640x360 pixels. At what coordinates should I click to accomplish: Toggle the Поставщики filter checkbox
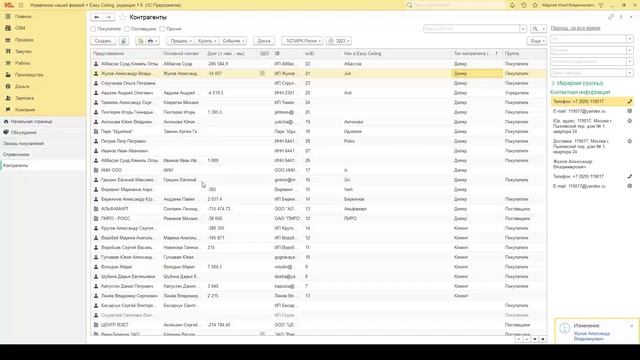(127, 29)
